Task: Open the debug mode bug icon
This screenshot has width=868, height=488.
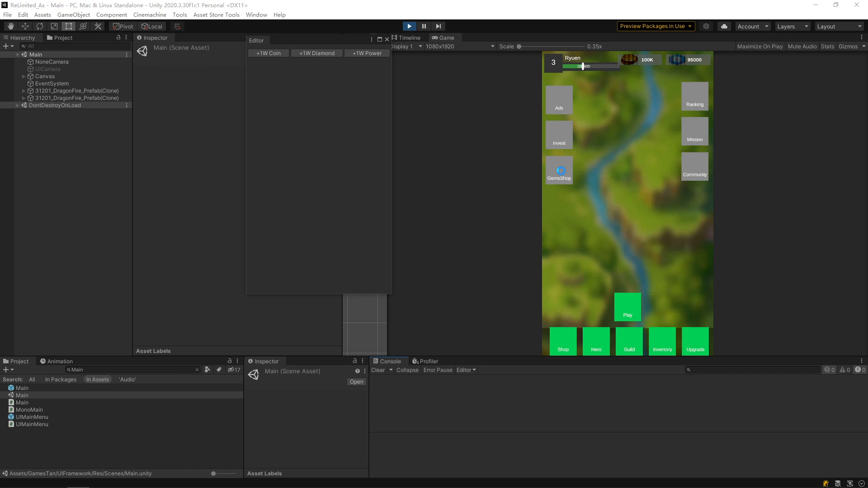Action: 826,483
